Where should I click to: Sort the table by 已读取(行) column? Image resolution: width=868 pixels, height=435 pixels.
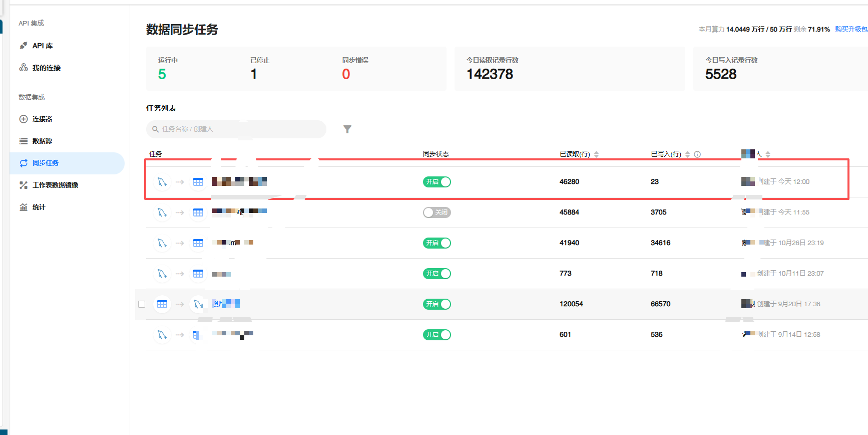[x=596, y=154]
